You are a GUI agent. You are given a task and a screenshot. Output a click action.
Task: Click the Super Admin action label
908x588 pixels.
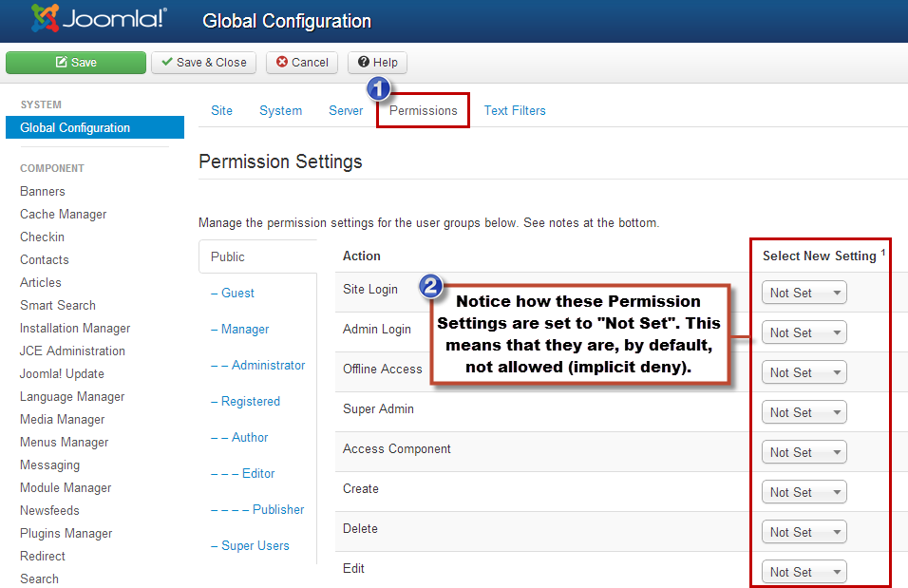378,409
